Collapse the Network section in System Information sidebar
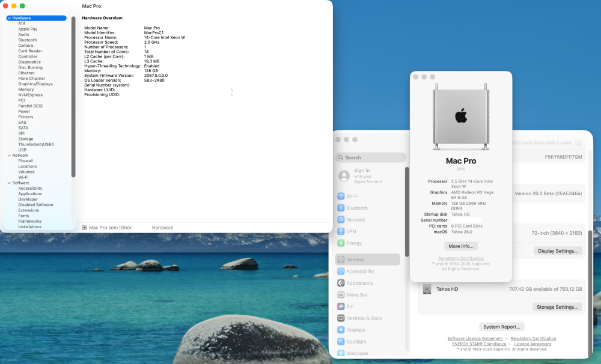Screen dimensions: 601x364 (x=9, y=156)
